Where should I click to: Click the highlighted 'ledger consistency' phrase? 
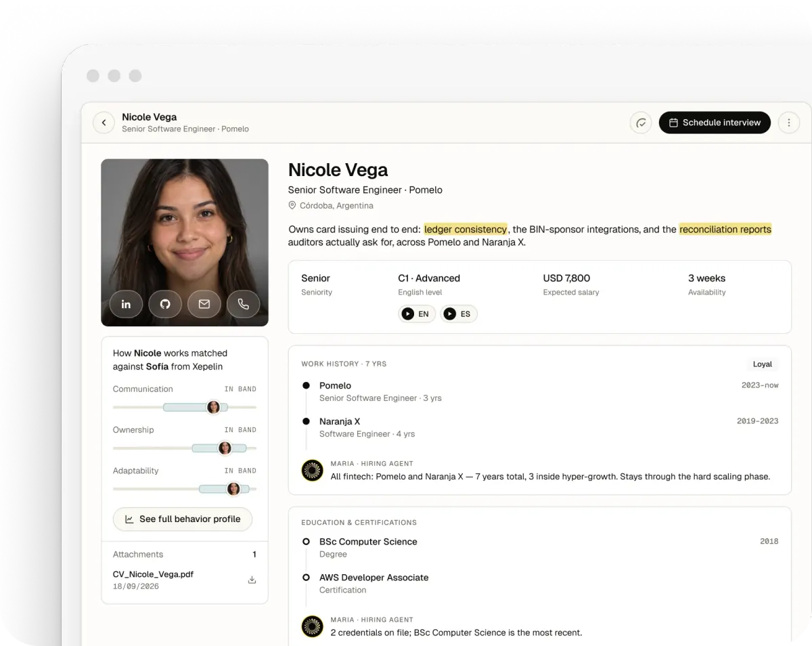pos(466,229)
